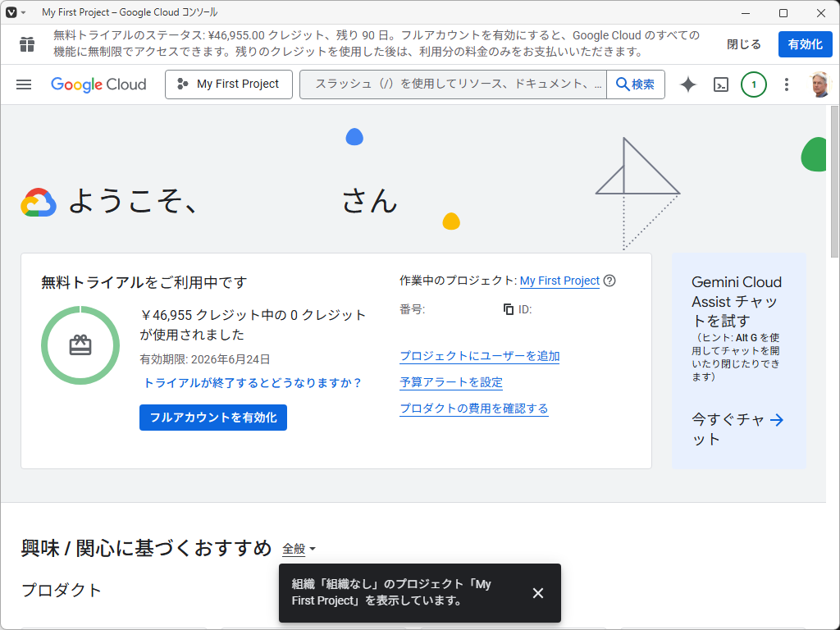Viewport: 840px width, 630px height.
Task: Open the three-dot options icon
Action: pos(786,84)
